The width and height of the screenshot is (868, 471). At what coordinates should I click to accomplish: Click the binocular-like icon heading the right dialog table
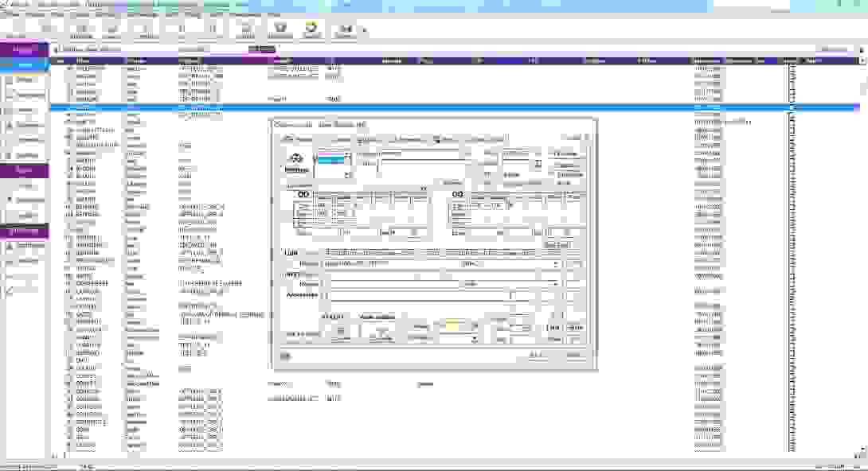(457, 195)
